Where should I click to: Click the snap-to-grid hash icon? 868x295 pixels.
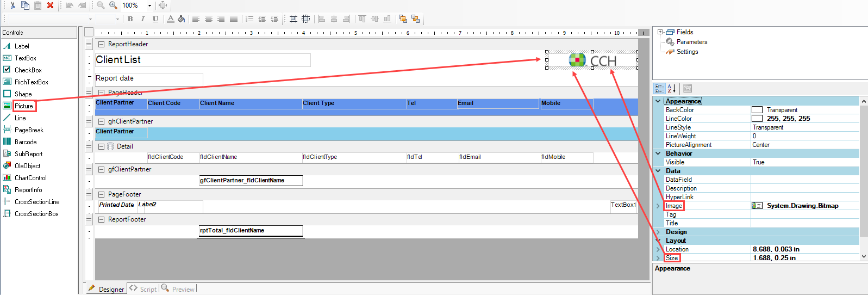[x=294, y=19]
